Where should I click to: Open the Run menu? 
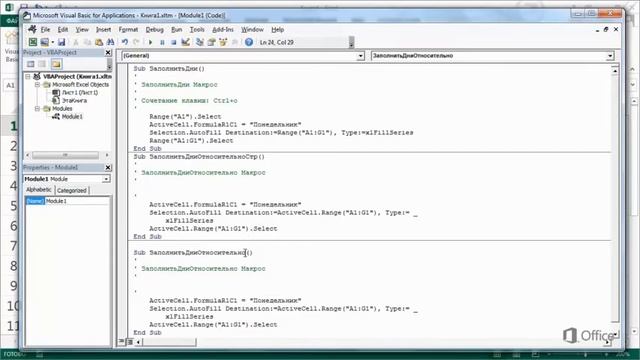coord(176,29)
